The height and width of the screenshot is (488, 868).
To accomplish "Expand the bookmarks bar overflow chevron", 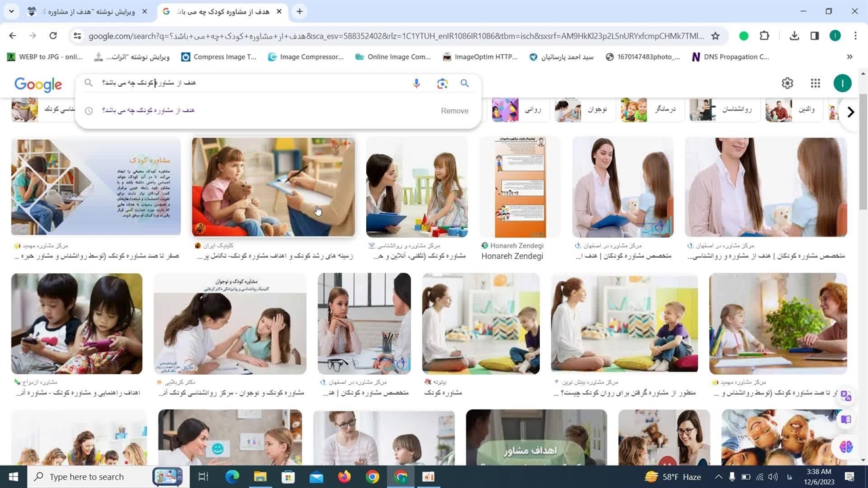I will [x=850, y=57].
